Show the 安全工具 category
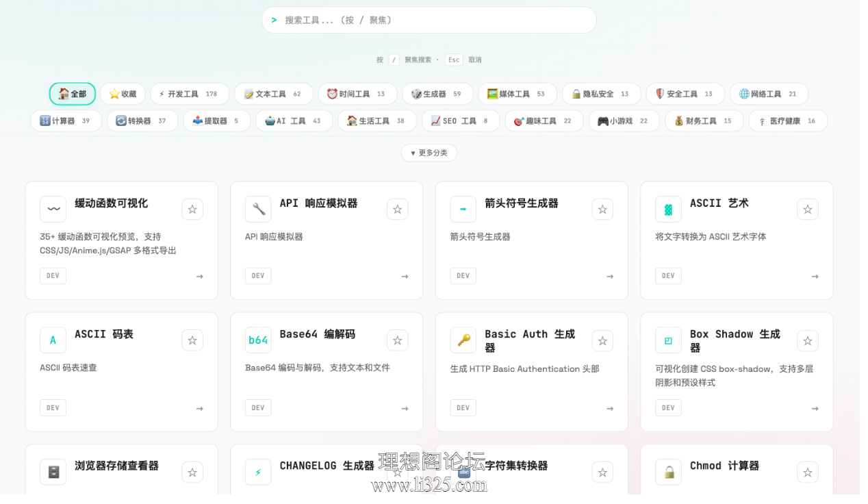Image resolution: width=868 pixels, height=504 pixels. click(685, 94)
